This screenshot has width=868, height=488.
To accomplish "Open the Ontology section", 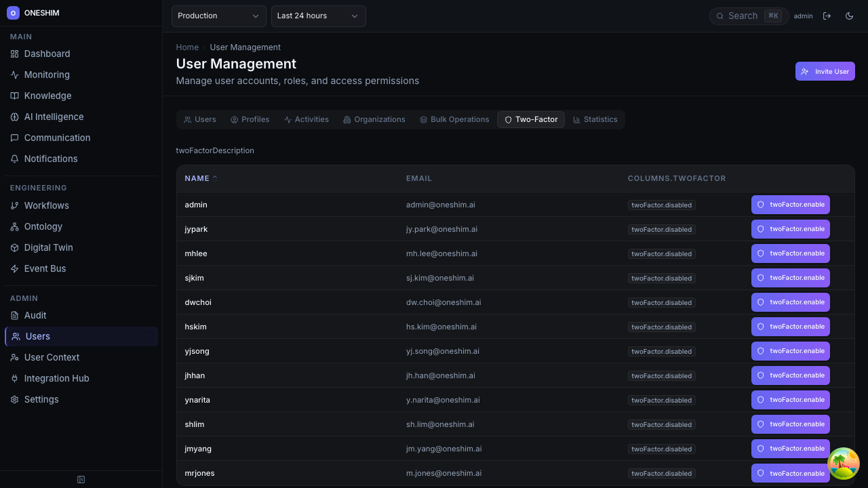I will (43, 226).
